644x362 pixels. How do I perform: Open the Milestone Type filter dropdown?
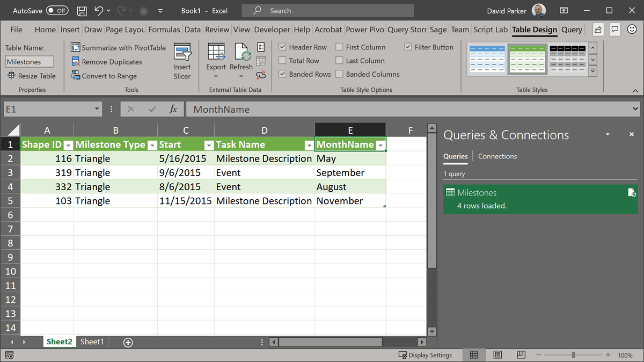click(152, 145)
